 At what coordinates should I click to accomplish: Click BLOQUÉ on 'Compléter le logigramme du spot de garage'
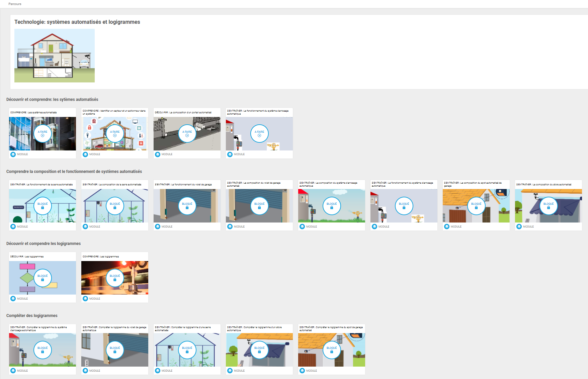click(332, 350)
